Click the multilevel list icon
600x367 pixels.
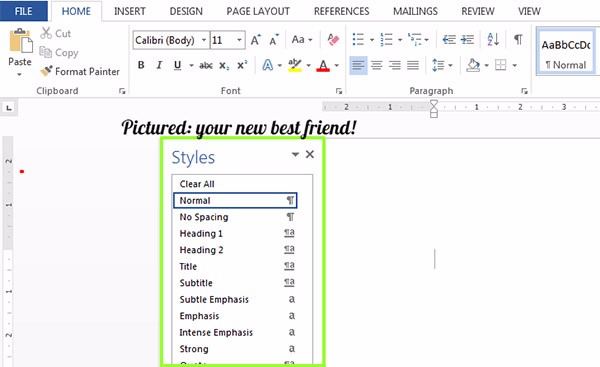[415, 39]
